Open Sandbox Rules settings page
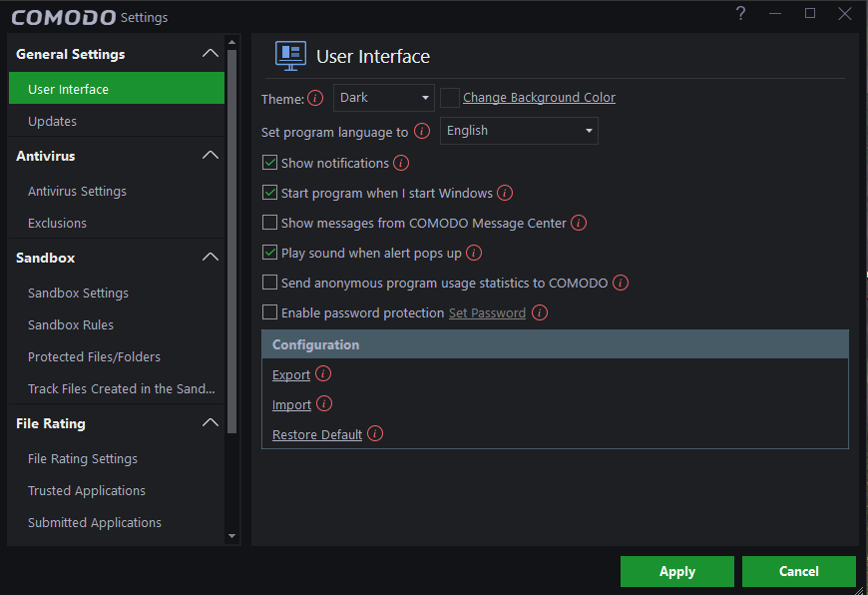Screen dimensions: 868x595 tap(71, 324)
